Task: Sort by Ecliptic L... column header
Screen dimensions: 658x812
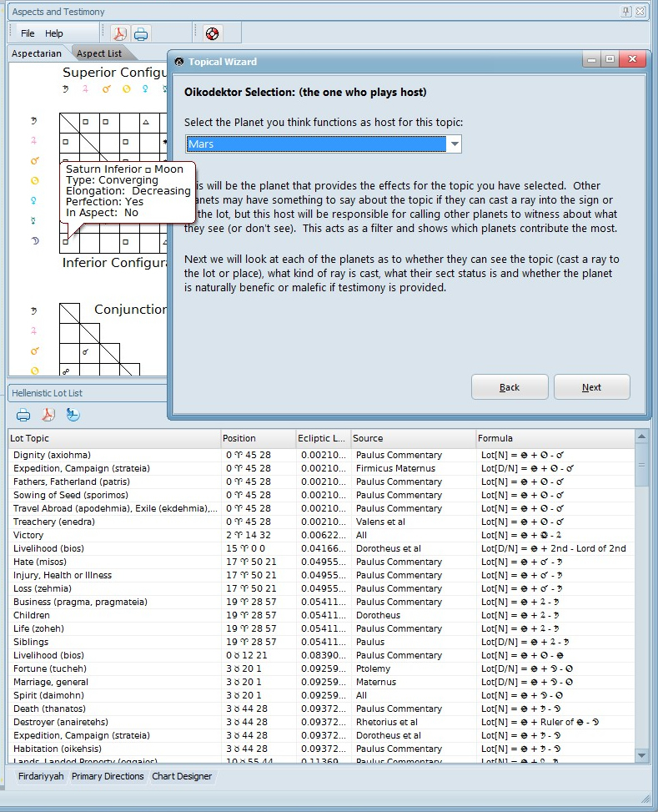Action: tap(323, 438)
